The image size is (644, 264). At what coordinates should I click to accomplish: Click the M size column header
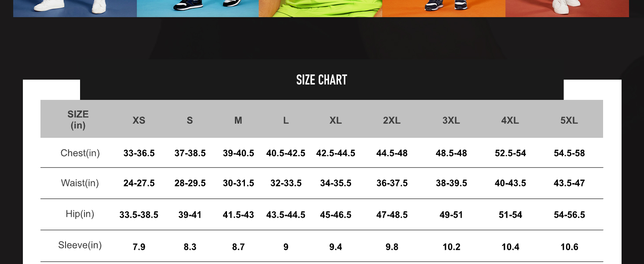238,121
